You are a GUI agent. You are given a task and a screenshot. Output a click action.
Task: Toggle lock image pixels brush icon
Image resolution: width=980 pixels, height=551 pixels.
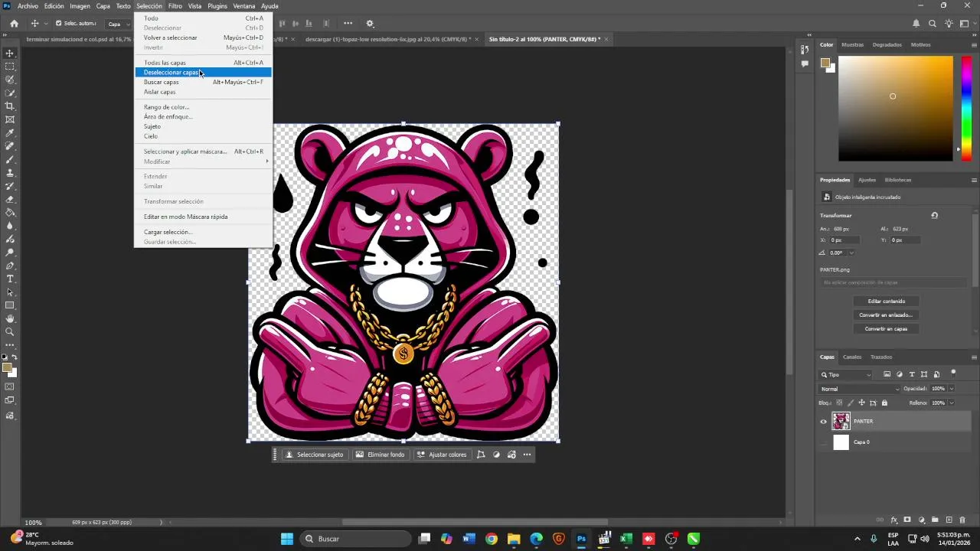851,403
